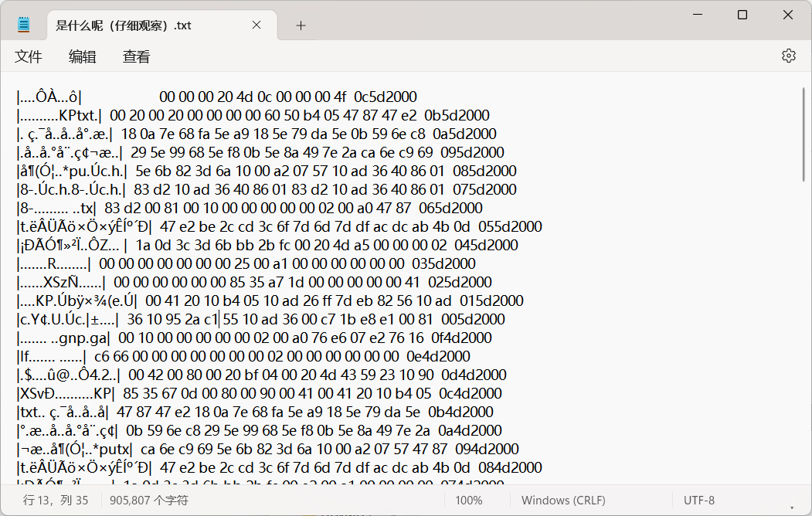Viewport: 812px width, 516px height.
Task: Click the text 095d2000
Action: pyautogui.click(x=472, y=153)
